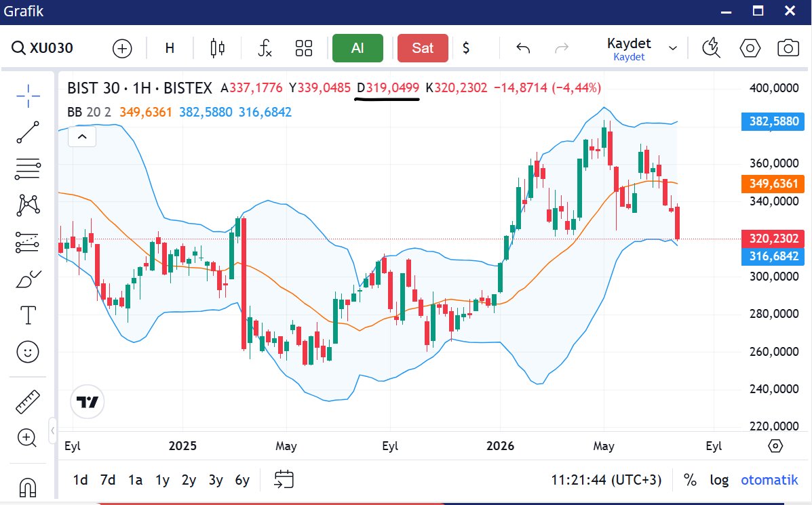This screenshot has width=812, height=505.
Task: Select the 6y time range
Action: tap(242, 480)
